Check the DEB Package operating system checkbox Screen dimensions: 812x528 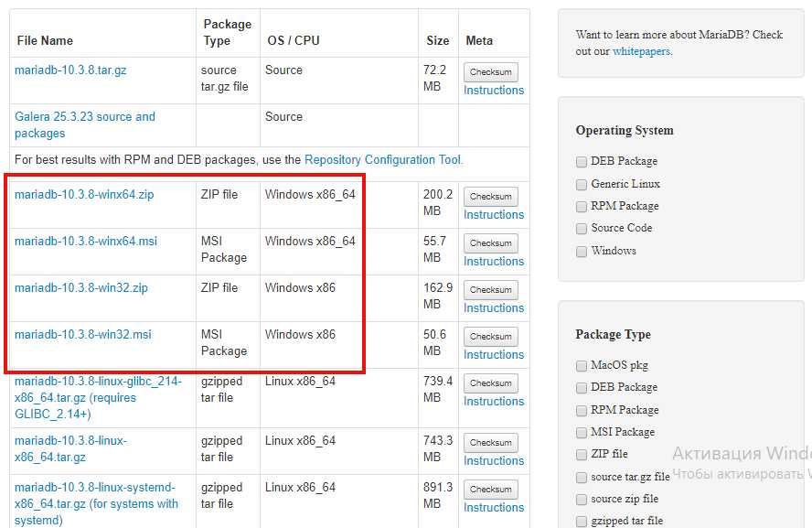click(x=582, y=161)
